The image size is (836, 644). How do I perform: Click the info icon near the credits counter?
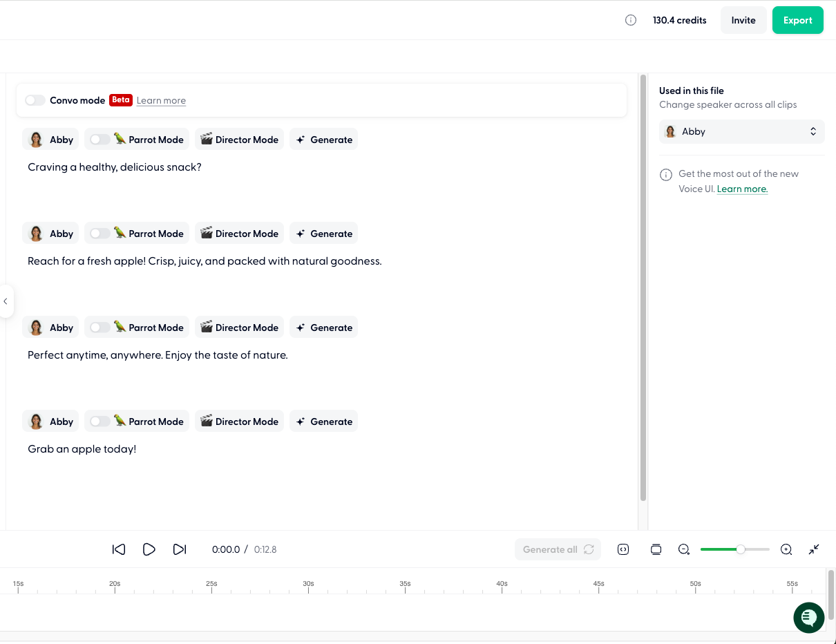click(x=630, y=20)
